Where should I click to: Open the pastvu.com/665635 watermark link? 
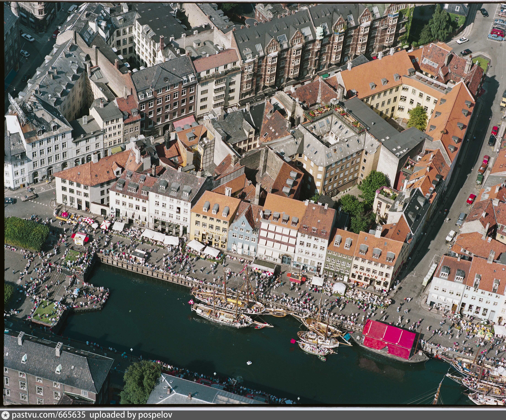coord(48,415)
